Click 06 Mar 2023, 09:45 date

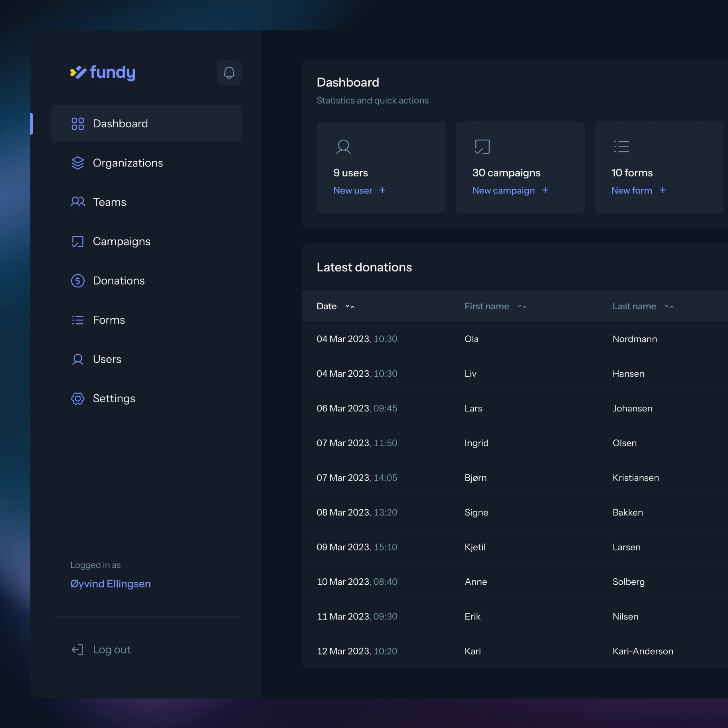357,408
